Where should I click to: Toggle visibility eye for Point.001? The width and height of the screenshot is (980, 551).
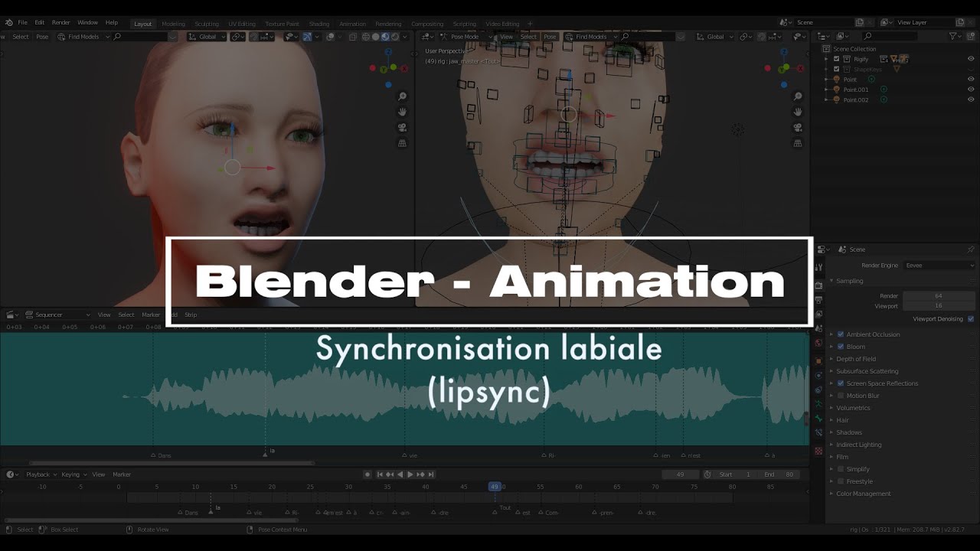point(971,90)
